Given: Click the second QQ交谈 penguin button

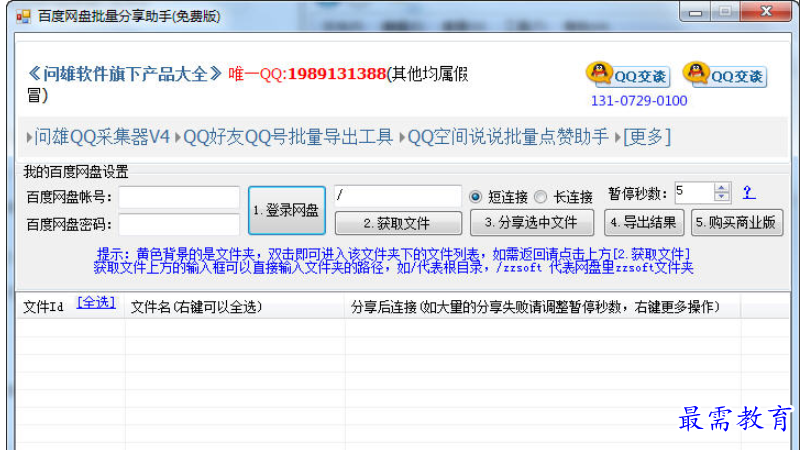Looking at the screenshot, I should (x=725, y=75).
